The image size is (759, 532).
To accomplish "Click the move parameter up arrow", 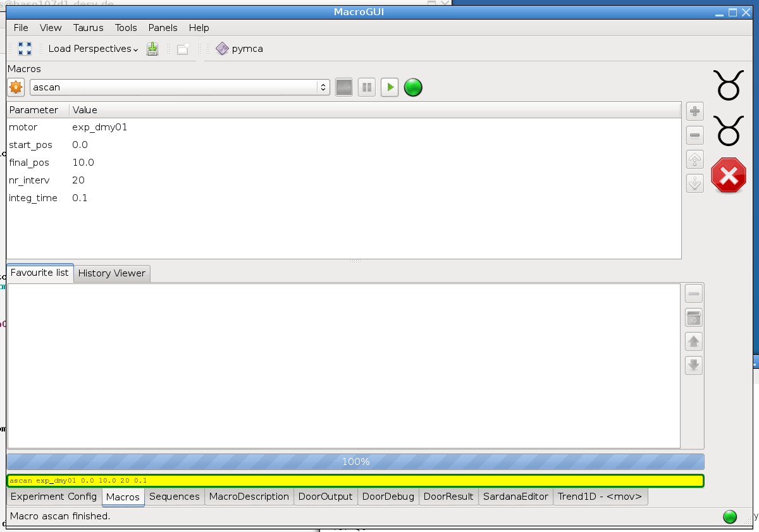I will [x=695, y=159].
